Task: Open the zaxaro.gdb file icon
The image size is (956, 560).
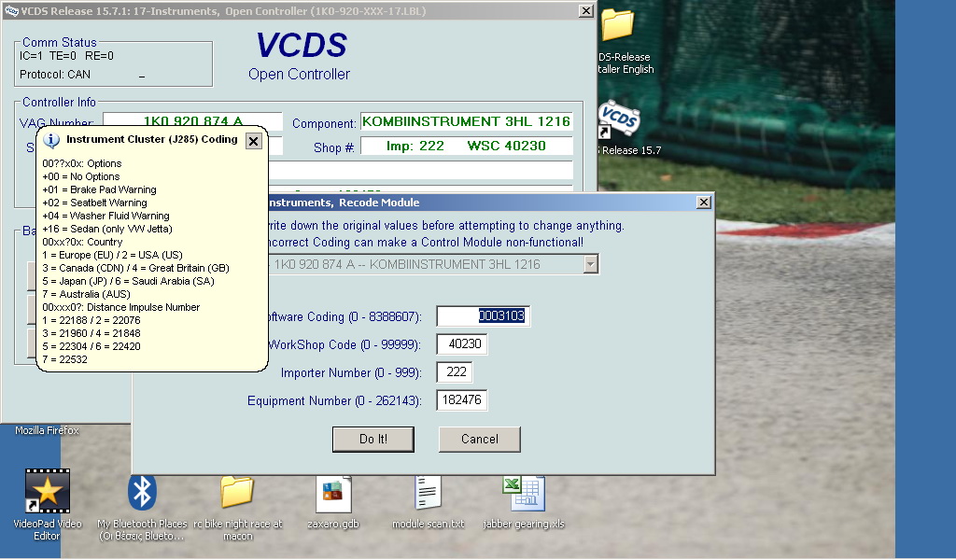Action: (x=333, y=493)
